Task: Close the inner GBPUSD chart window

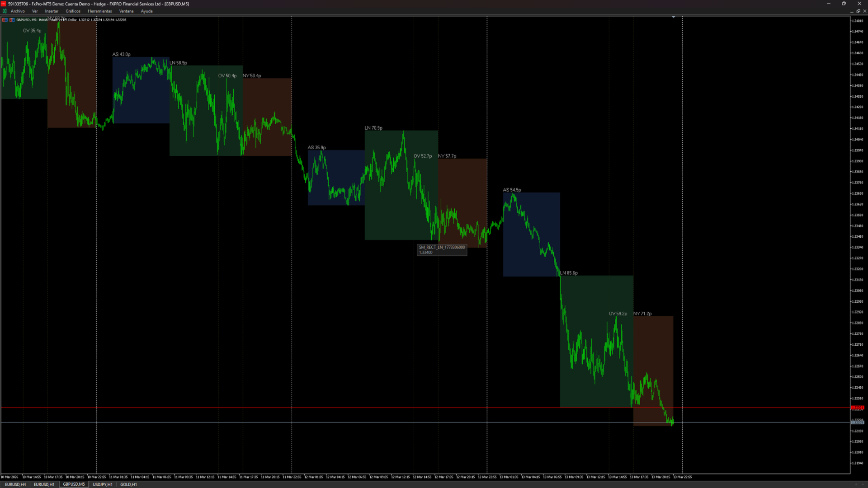Action: pos(864,11)
